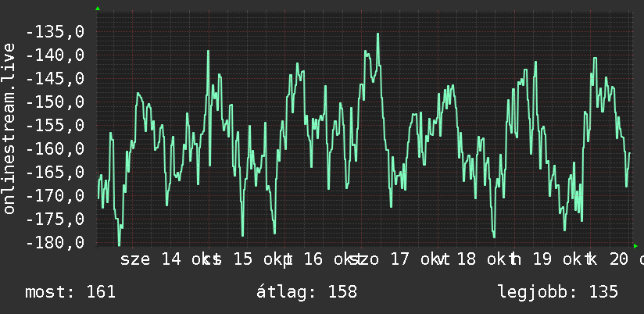Click the 'k 20' date label
Viewport: 644px width, 314px height.
(x=608, y=260)
